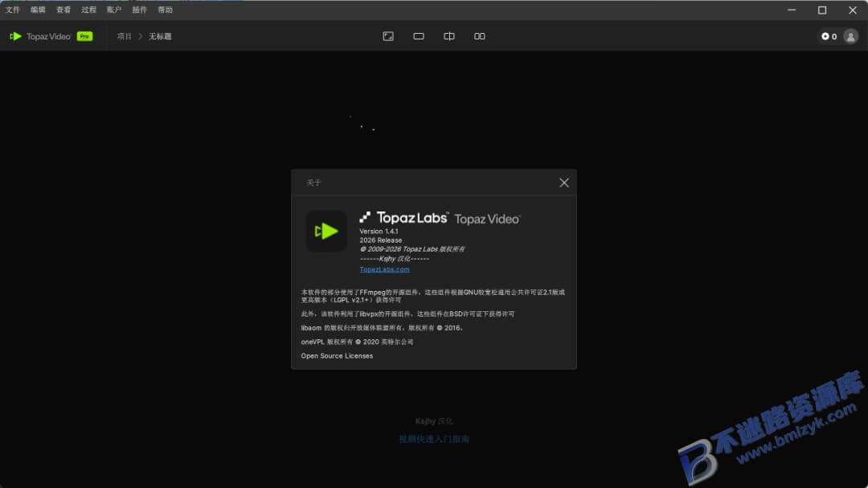Screen dimensions: 868x488
Task: Open the 插件 menu
Action: click(140, 10)
